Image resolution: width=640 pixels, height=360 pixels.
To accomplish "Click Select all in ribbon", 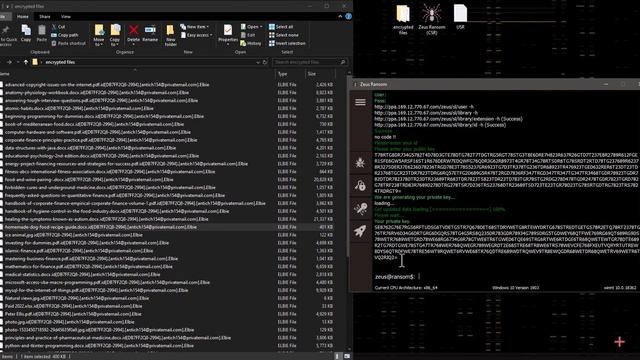I will click(x=281, y=27).
